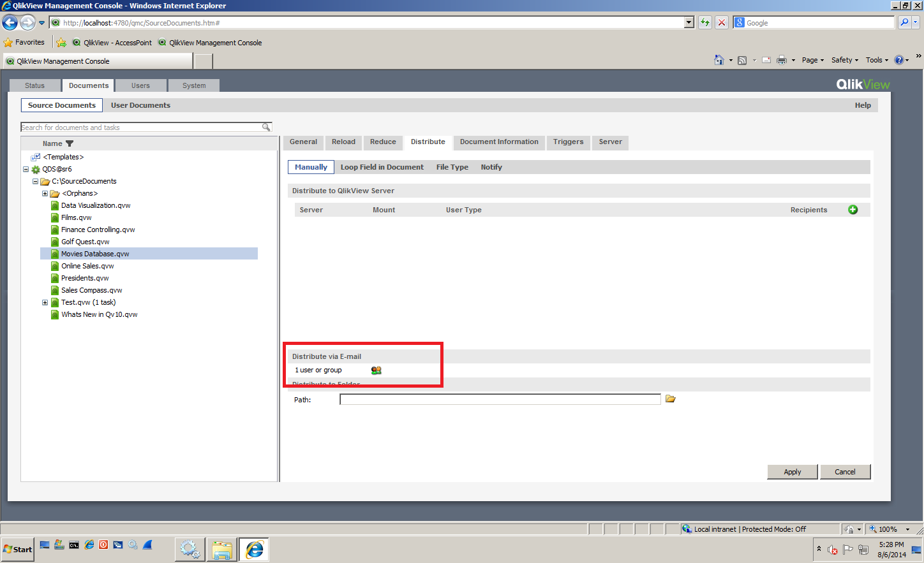Click the network tray icon
Screen dimensions: 924x563
coord(863,550)
